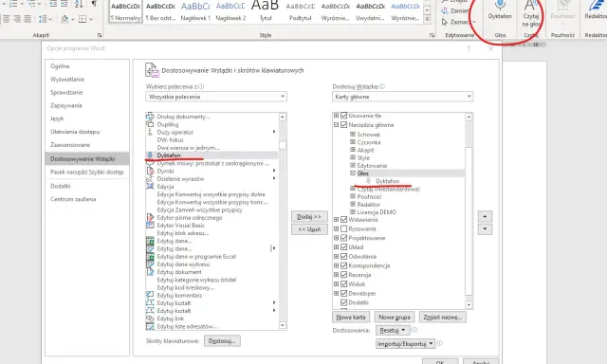Click the increase indent icon

64,4
